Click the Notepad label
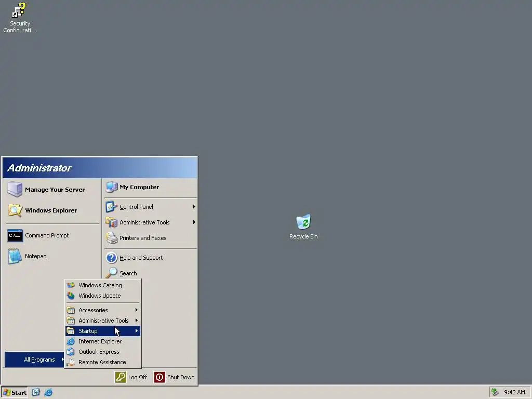Image resolution: width=532 pixels, height=399 pixels. pyautogui.click(x=36, y=256)
